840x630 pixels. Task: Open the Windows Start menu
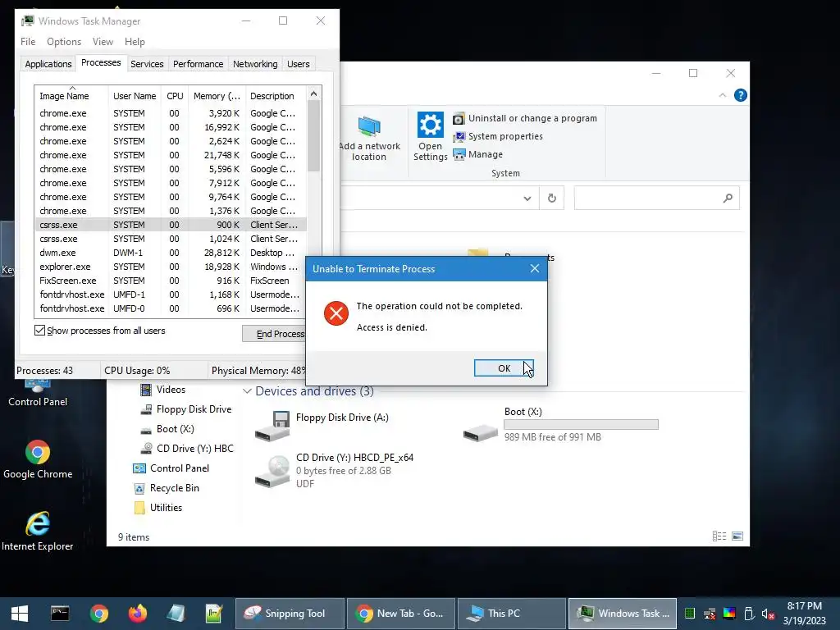click(x=20, y=614)
